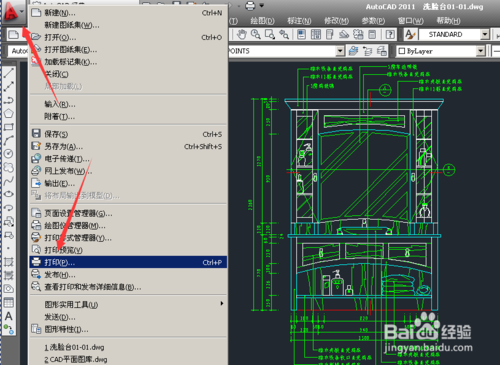
Task: Click the Text Style icon beside STANDARD
Action: (410, 34)
